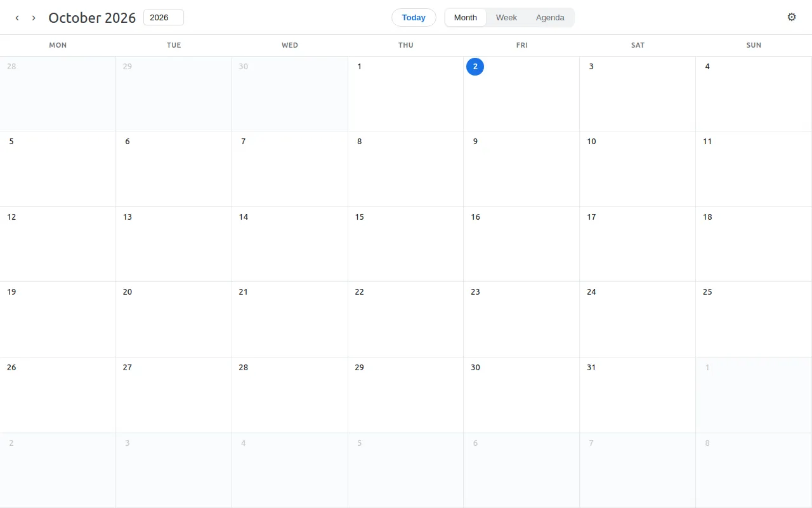Select September 30 greyed day cell
Image resolution: width=812 pixels, height=508 pixels.
point(290,94)
